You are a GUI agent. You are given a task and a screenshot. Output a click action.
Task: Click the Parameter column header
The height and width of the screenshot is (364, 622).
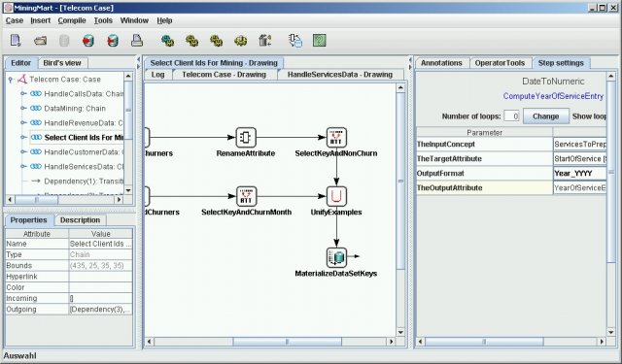[x=484, y=132]
